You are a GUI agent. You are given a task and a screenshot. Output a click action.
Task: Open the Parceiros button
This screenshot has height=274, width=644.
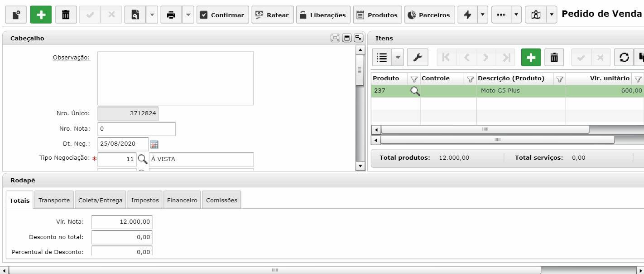click(429, 15)
